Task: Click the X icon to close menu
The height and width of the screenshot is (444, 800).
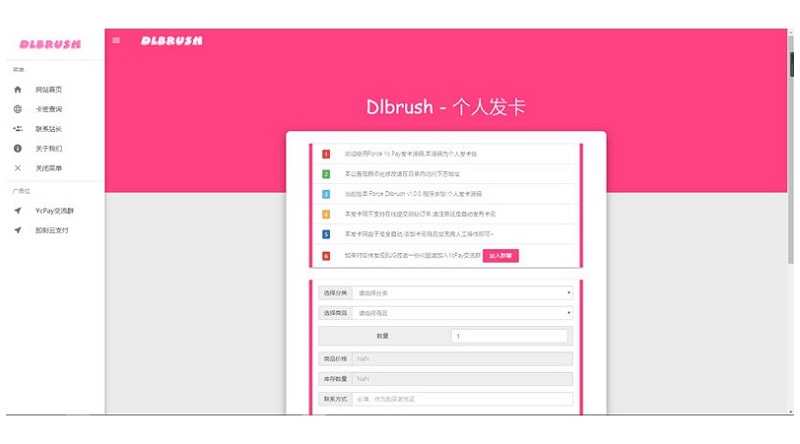Action: click(17, 168)
